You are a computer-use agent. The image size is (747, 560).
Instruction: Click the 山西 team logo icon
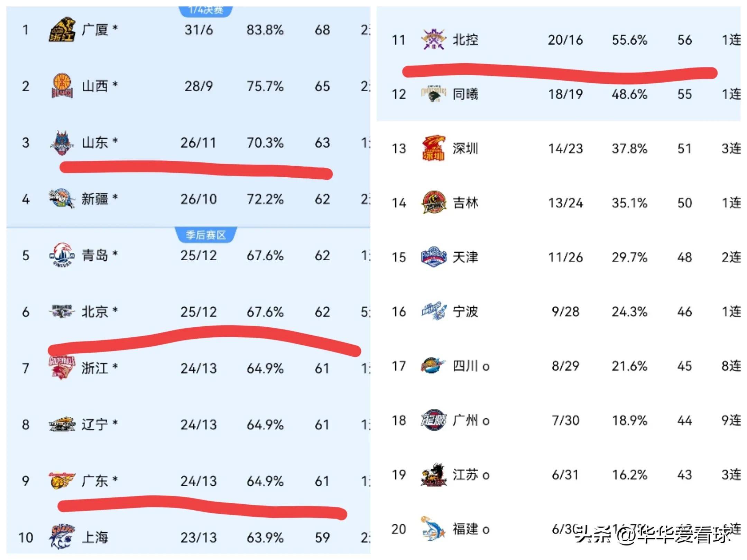pos(62,86)
